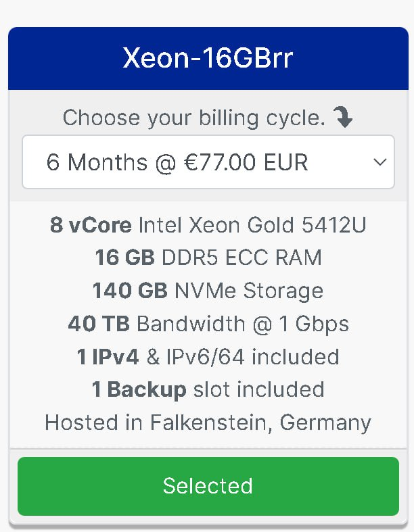Viewport: 414px width, 532px height.
Task: Click the bold "1 Backup" text
Action: click(139, 389)
